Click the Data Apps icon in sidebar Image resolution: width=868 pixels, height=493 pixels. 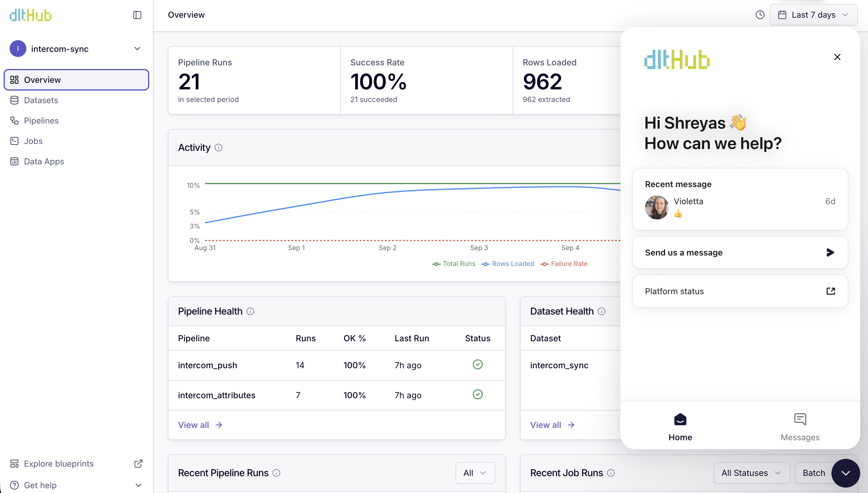[14, 161]
